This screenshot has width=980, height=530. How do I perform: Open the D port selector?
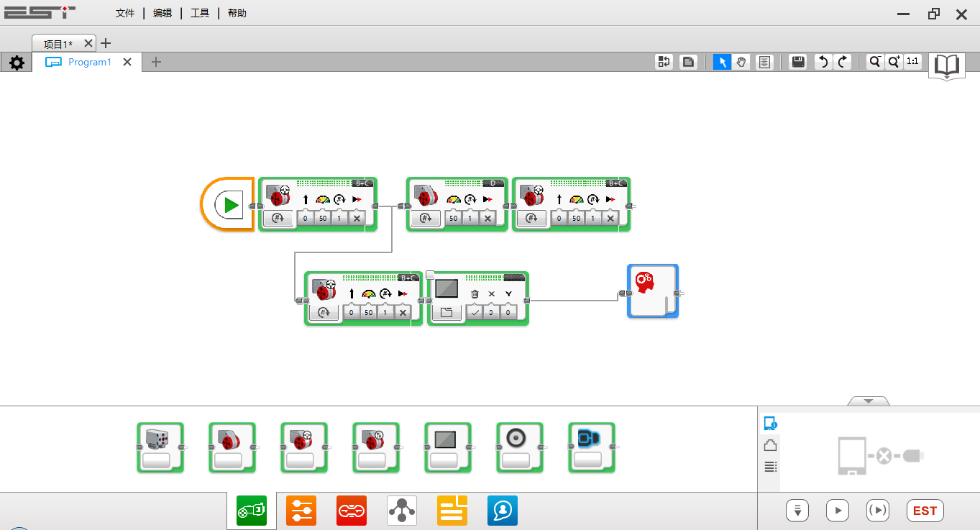click(493, 183)
